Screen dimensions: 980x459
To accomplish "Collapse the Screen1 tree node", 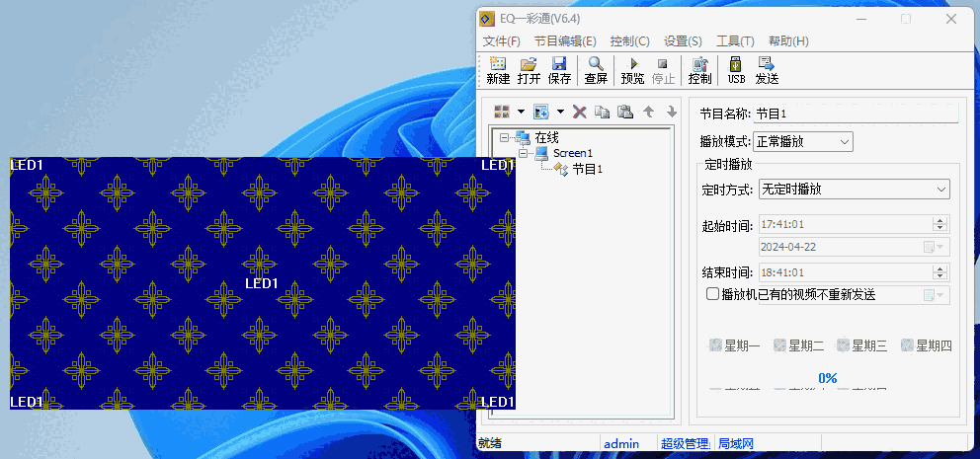I will 524,153.
